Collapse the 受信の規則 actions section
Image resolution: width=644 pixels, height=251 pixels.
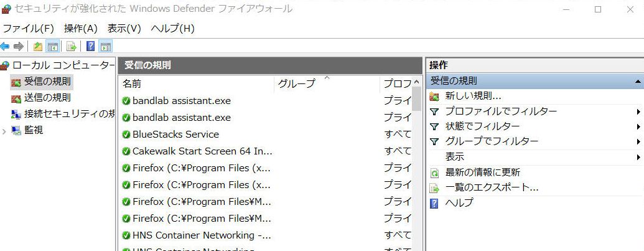638,82
